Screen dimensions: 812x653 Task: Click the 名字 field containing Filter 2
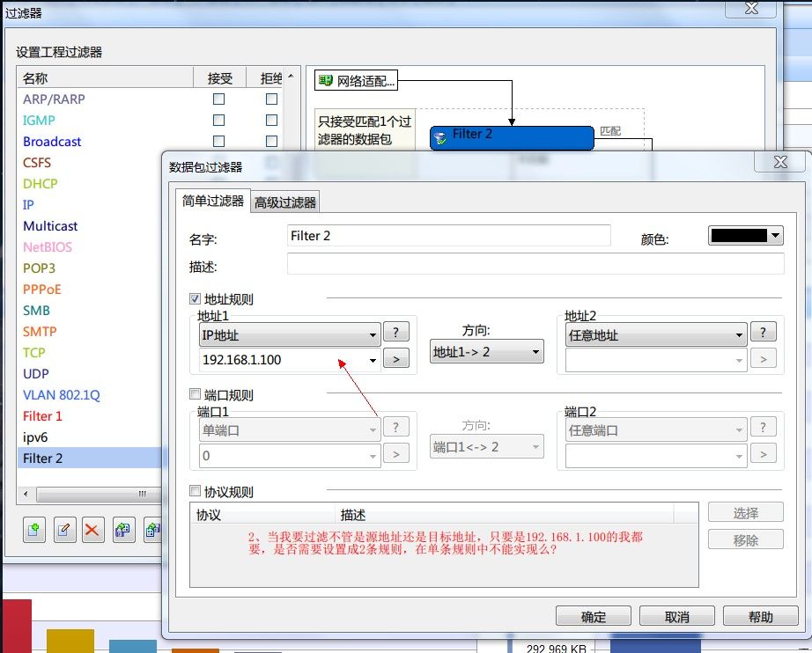tap(449, 236)
